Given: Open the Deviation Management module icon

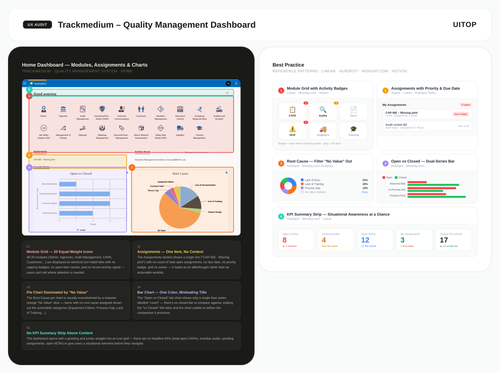Looking at the screenshot, I should [161, 109].
